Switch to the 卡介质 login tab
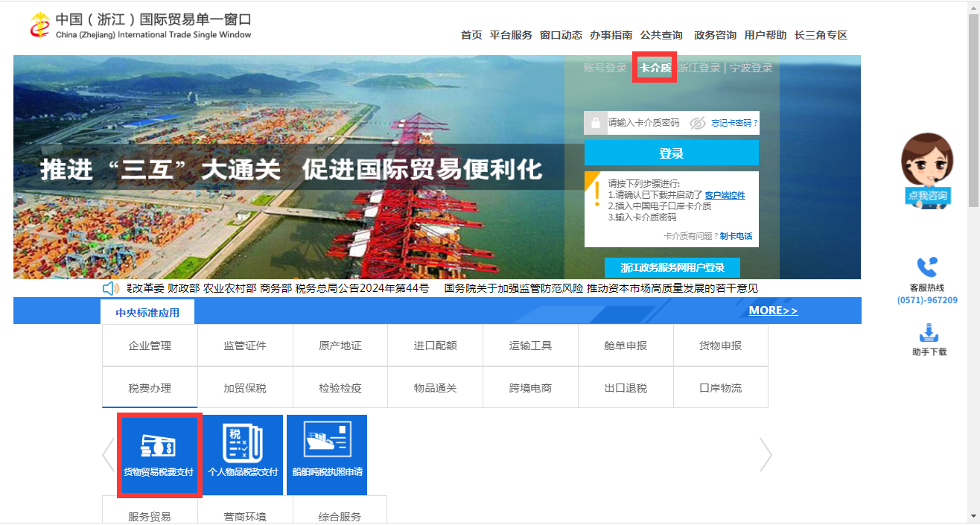 [x=655, y=68]
